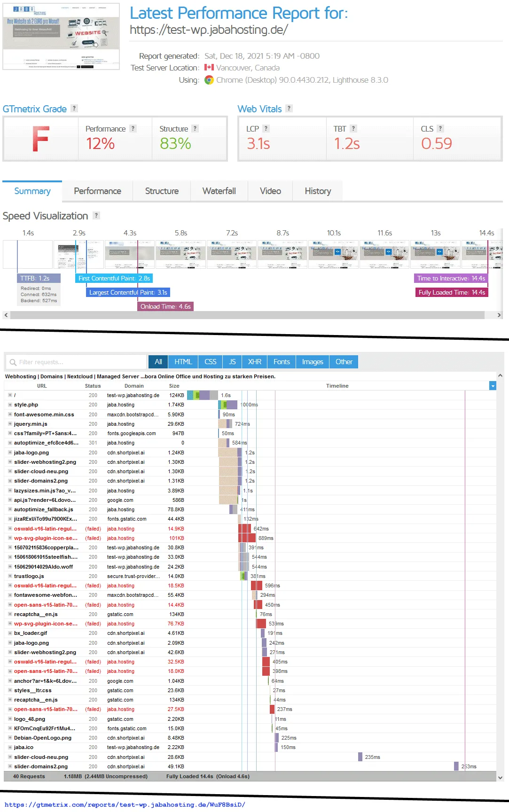Click the Onload Time 4.6s marker
The width and height of the screenshot is (509, 812).
pyautogui.click(x=165, y=306)
